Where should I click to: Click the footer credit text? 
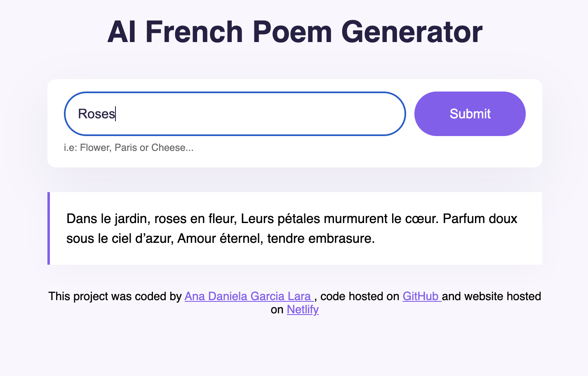click(115, 296)
